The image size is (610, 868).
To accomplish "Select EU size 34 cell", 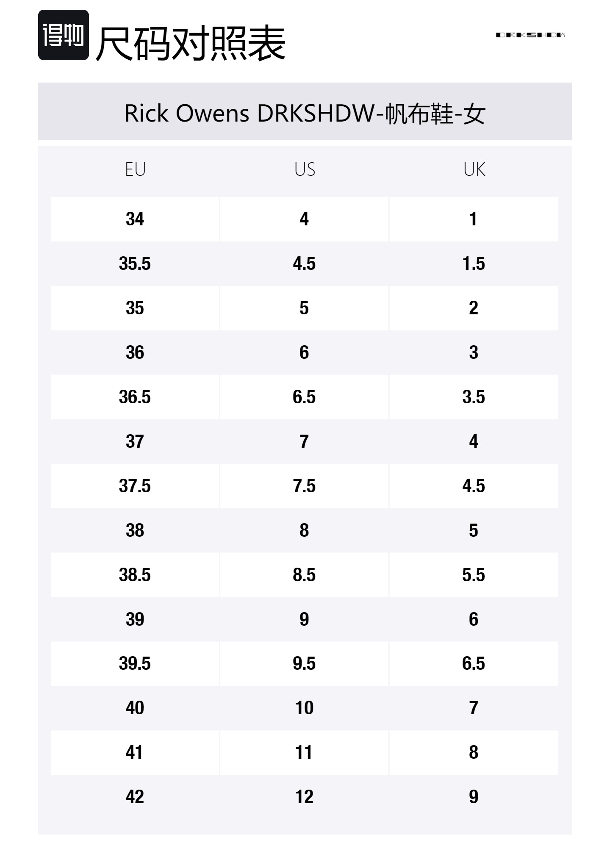I will 135,219.
